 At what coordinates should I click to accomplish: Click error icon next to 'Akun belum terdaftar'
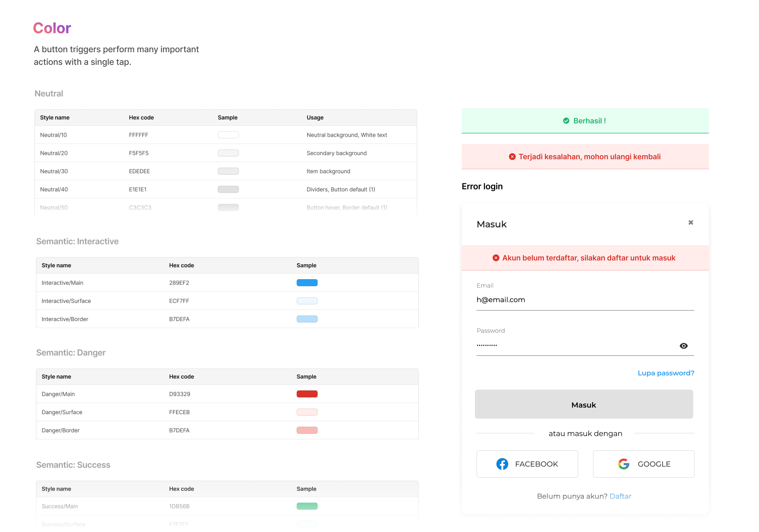[495, 258]
